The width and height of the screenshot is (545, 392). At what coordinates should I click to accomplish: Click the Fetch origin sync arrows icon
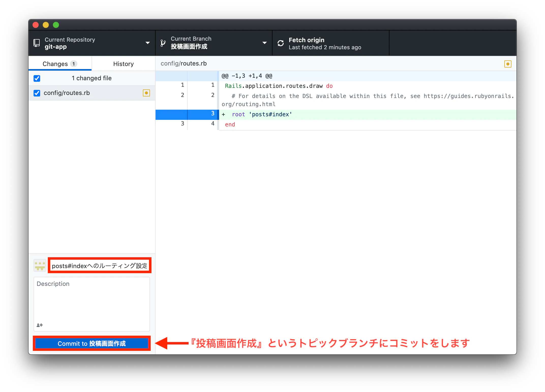pyautogui.click(x=280, y=43)
